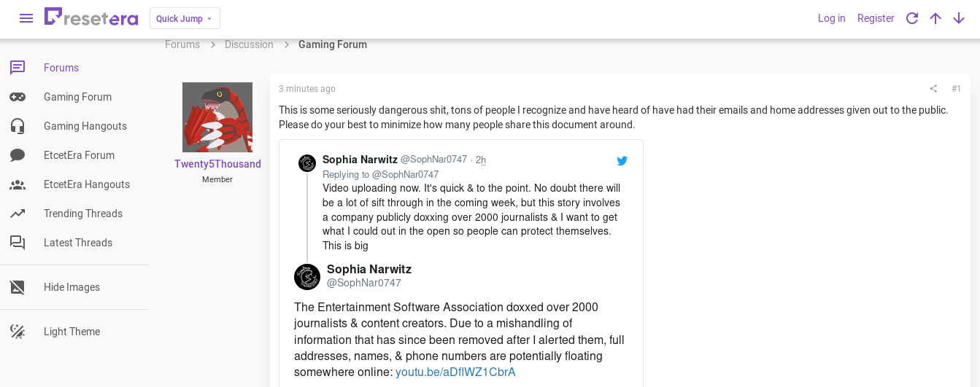The image size is (980, 387).
Task: Click the Twitter bird icon in embed
Action: [x=622, y=160]
